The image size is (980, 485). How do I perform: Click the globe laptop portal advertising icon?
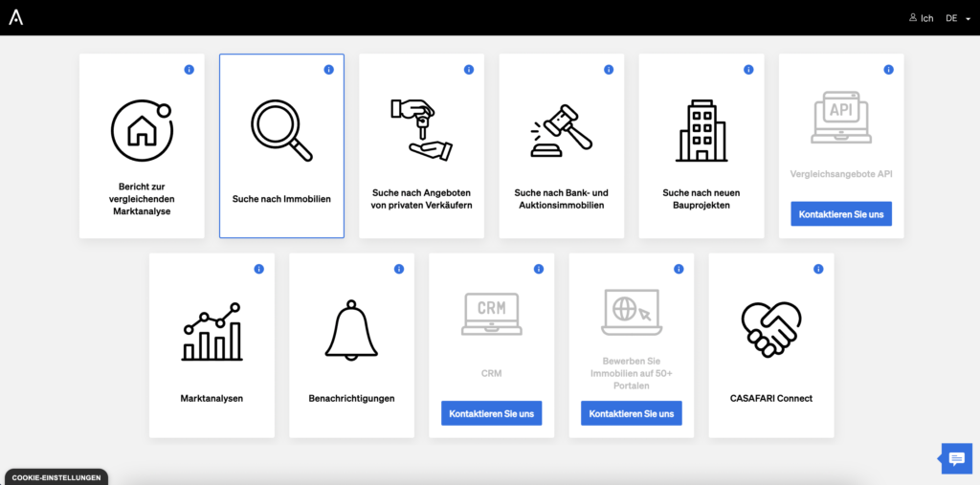pyautogui.click(x=632, y=312)
